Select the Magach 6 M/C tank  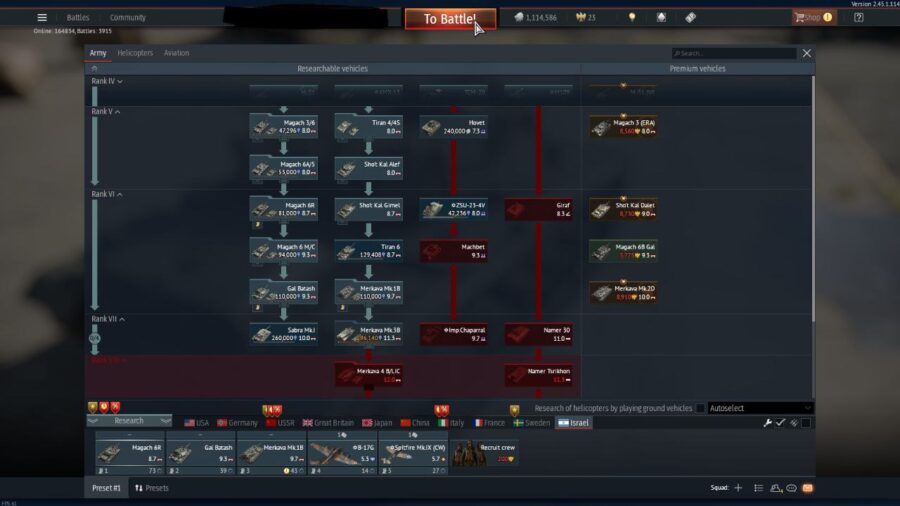pyautogui.click(x=284, y=251)
